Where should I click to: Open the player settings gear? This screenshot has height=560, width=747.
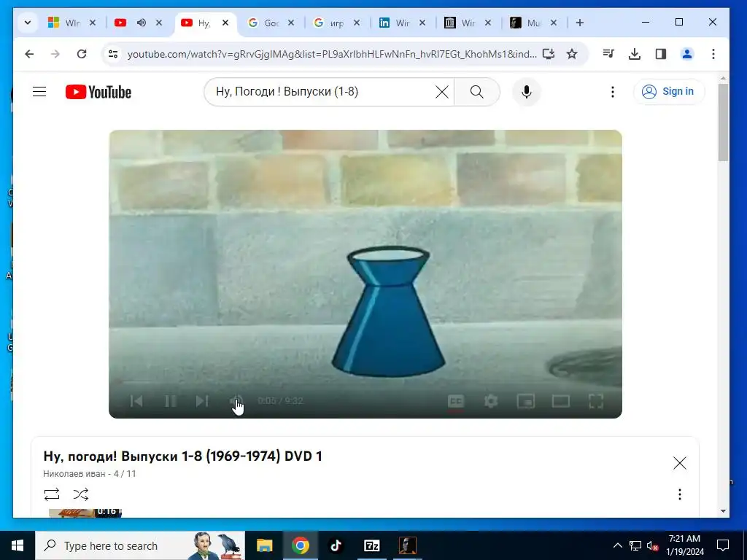tap(491, 401)
